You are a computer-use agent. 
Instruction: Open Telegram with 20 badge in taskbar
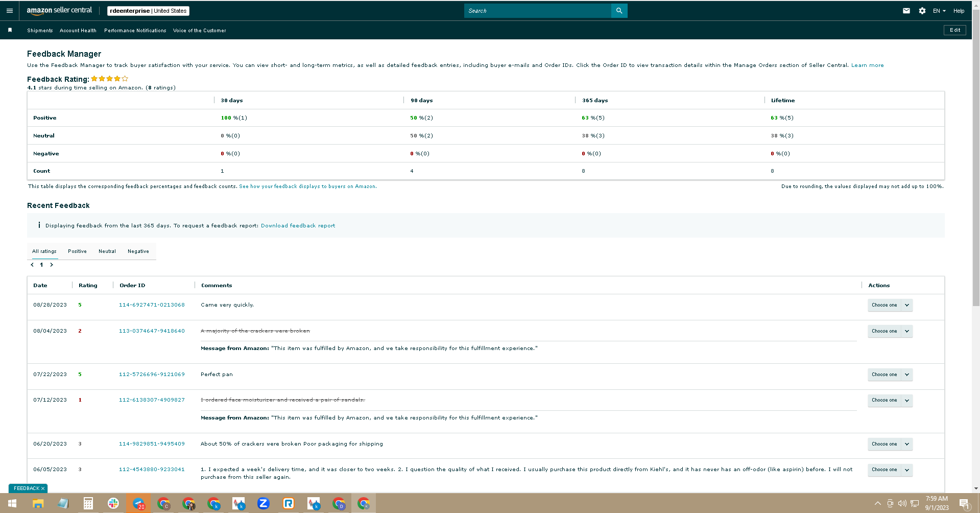pos(138,504)
